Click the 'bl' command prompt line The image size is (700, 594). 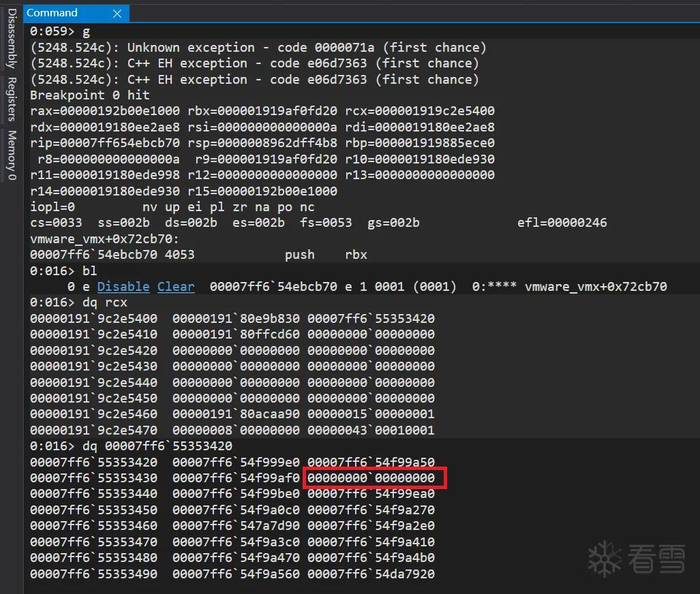tap(63, 271)
